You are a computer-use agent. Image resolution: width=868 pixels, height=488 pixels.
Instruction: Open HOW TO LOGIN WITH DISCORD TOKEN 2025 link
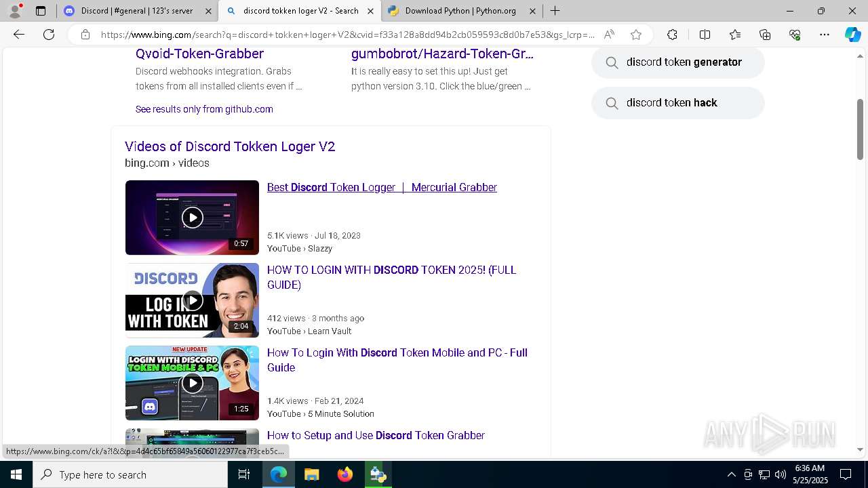click(x=391, y=277)
